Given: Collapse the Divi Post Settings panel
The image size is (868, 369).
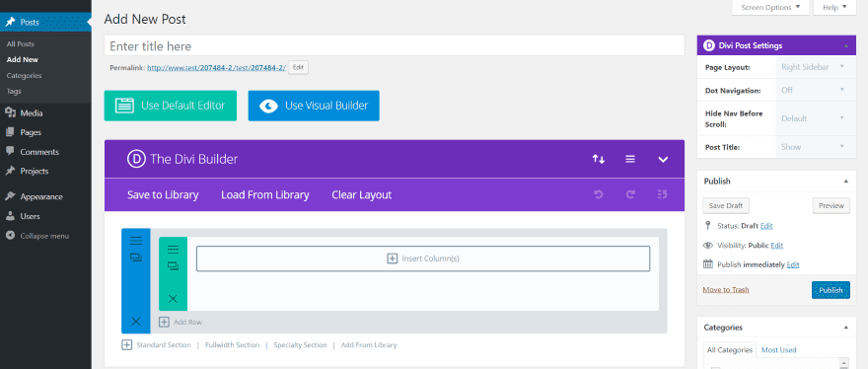Looking at the screenshot, I should [845, 46].
